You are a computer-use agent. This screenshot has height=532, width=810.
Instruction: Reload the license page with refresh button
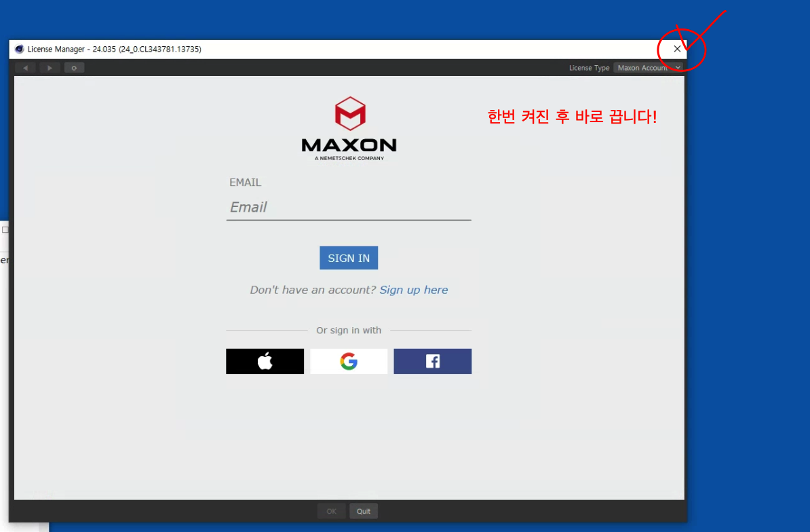pyautogui.click(x=75, y=68)
